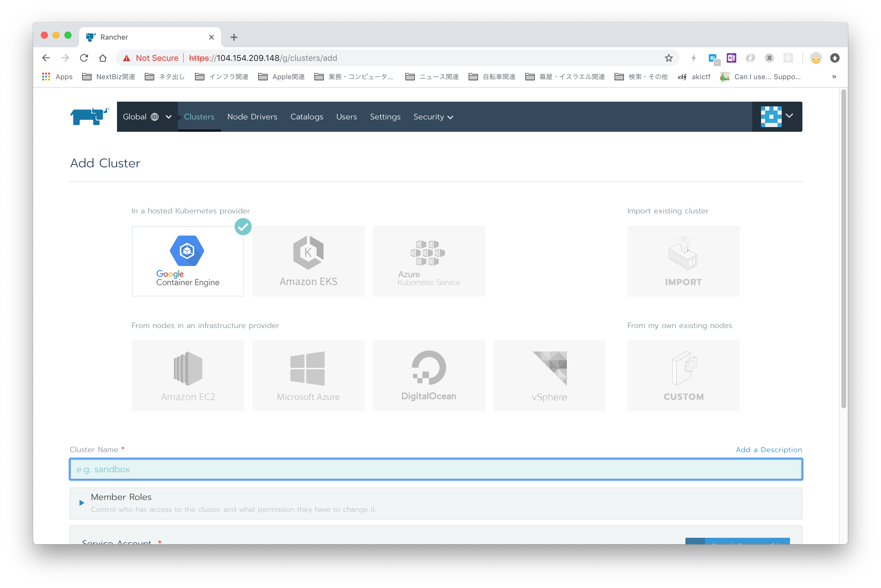Choose the CUSTOM existing nodes tile
881x588 pixels.
(683, 376)
